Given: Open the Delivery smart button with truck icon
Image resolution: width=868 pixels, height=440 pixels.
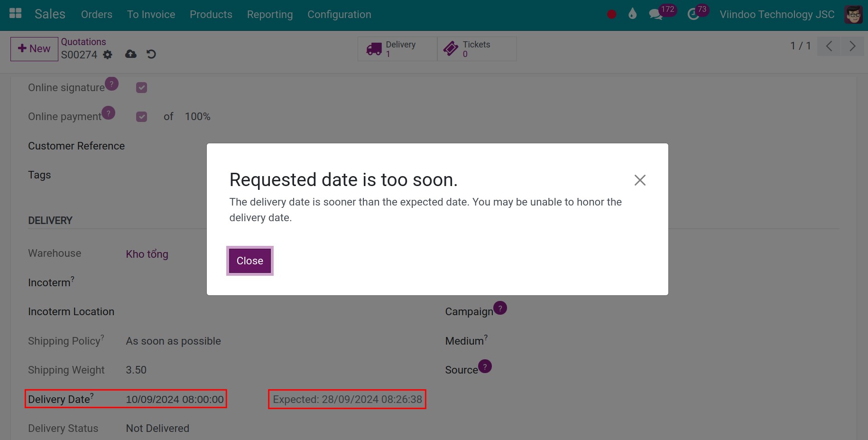Looking at the screenshot, I should [397, 49].
